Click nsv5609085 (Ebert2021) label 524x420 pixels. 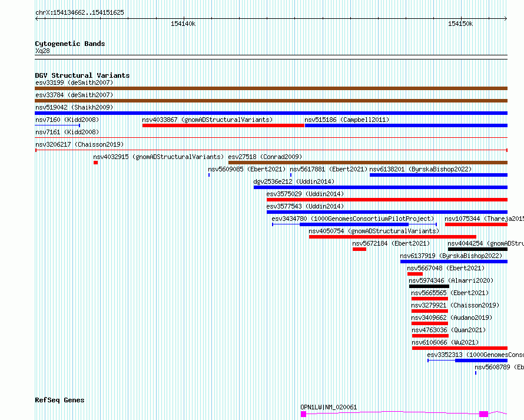[x=247, y=169]
